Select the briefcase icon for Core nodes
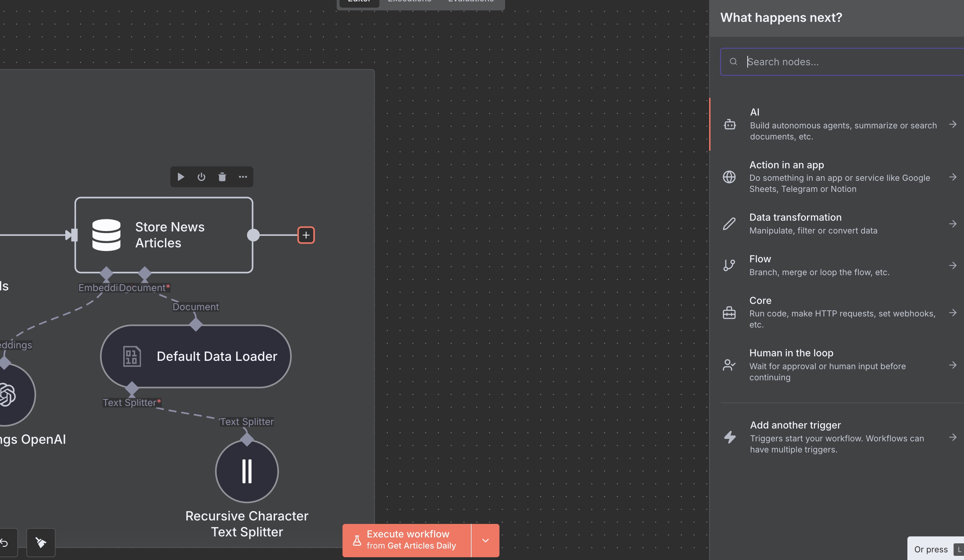 730,313
